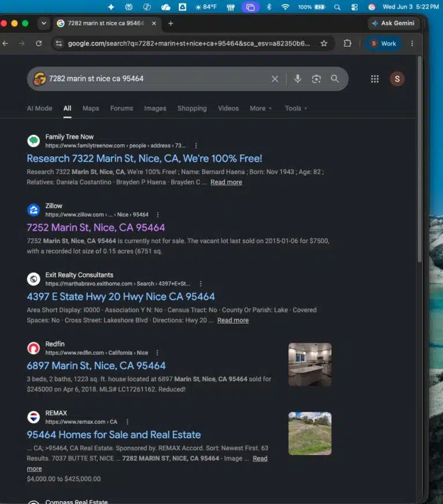Viewport: 443px width, 504px height.
Task: Open Control Center in menu bar
Action: tap(354, 7)
